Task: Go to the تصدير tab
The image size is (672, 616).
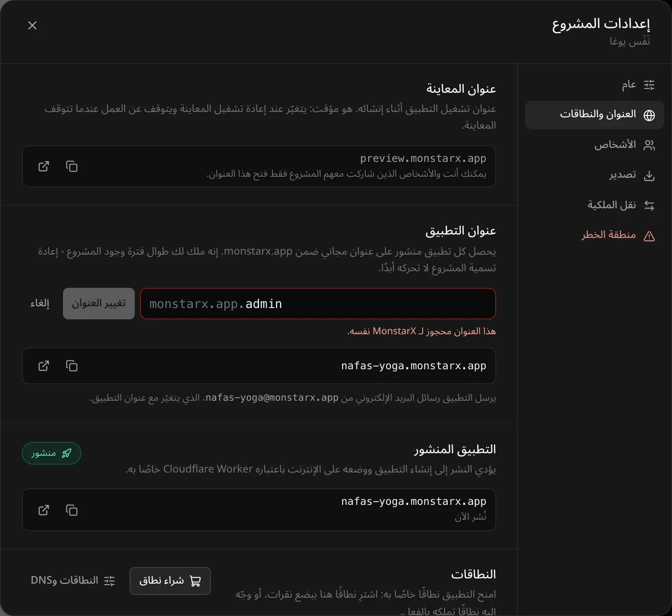Action: [595, 175]
